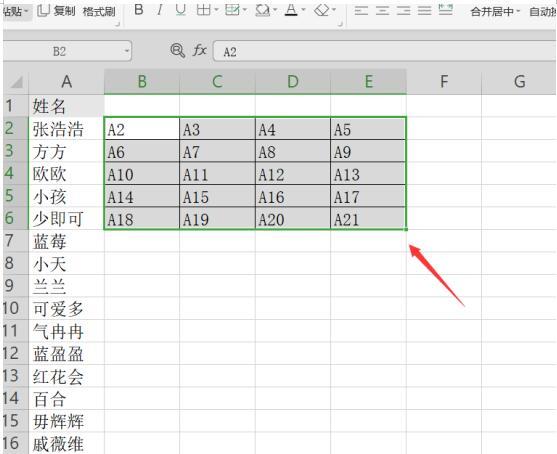Toggle Italic formatting
The width and height of the screenshot is (557, 454).
160,10
